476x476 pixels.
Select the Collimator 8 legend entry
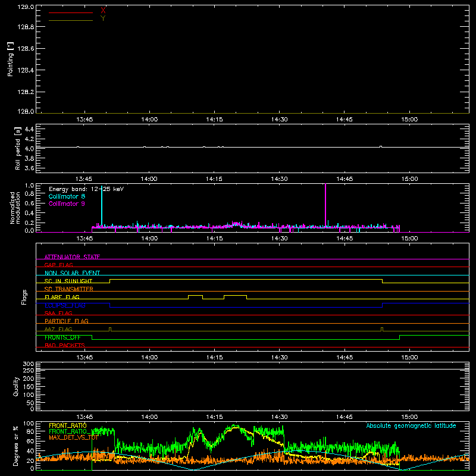[67, 196]
